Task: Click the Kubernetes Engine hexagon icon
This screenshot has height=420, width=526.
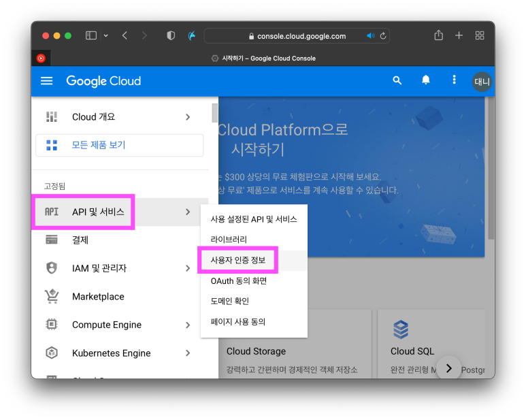Action: 52,353
